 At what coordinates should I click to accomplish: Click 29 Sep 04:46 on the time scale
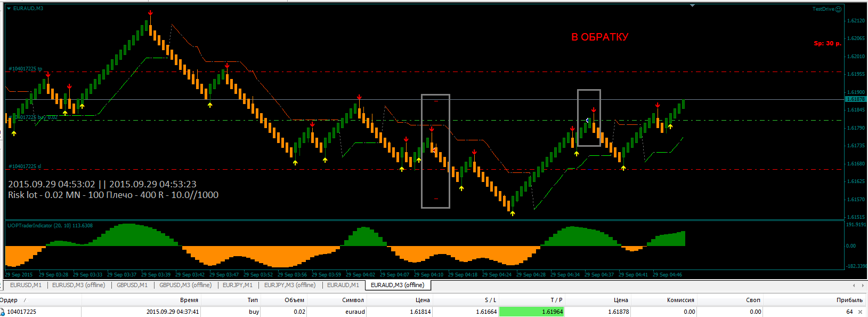(667, 275)
